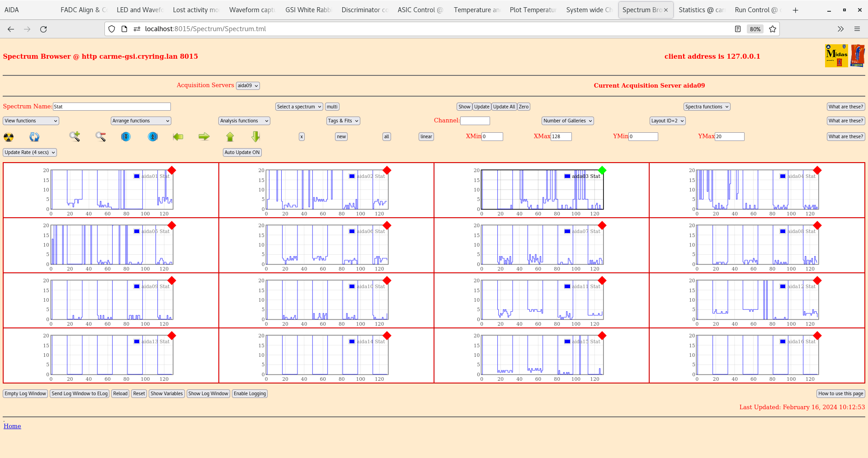Switch to the Run Control tab
Viewport: 868px width, 458px height.
coord(755,10)
